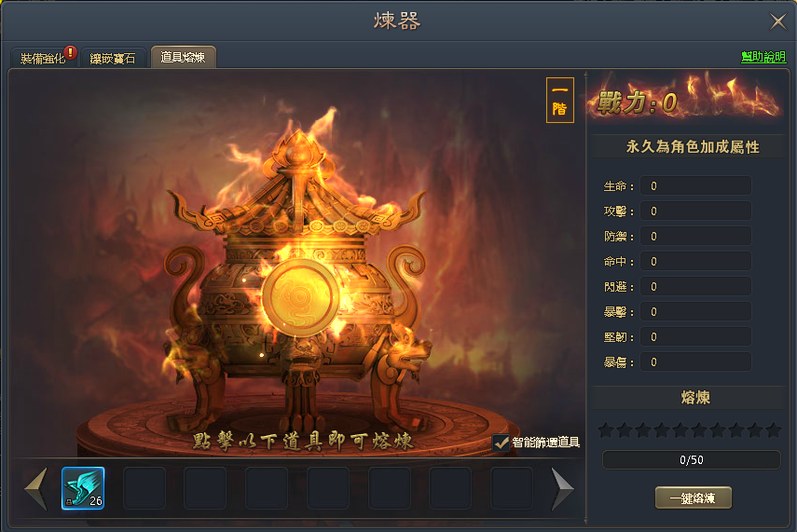This screenshot has width=797, height=532.
Task: Click the last empty item slot
Action: point(512,488)
